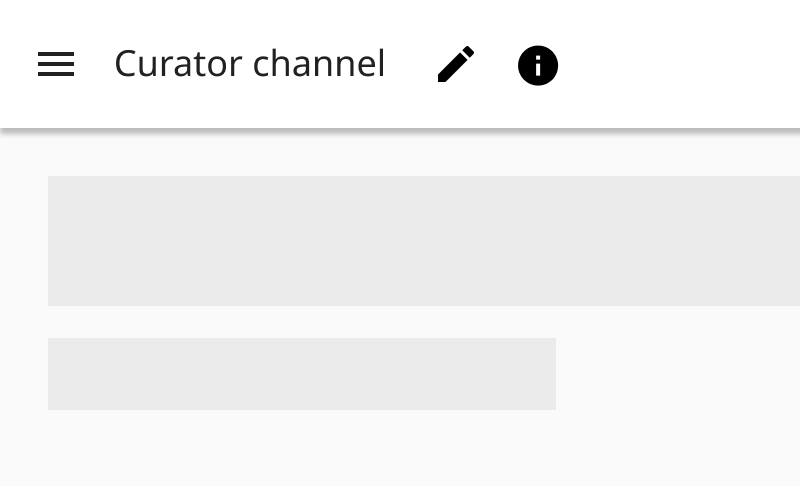Open main menu left of the title
Image resolution: width=800 pixels, height=486 pixels.
56,65
